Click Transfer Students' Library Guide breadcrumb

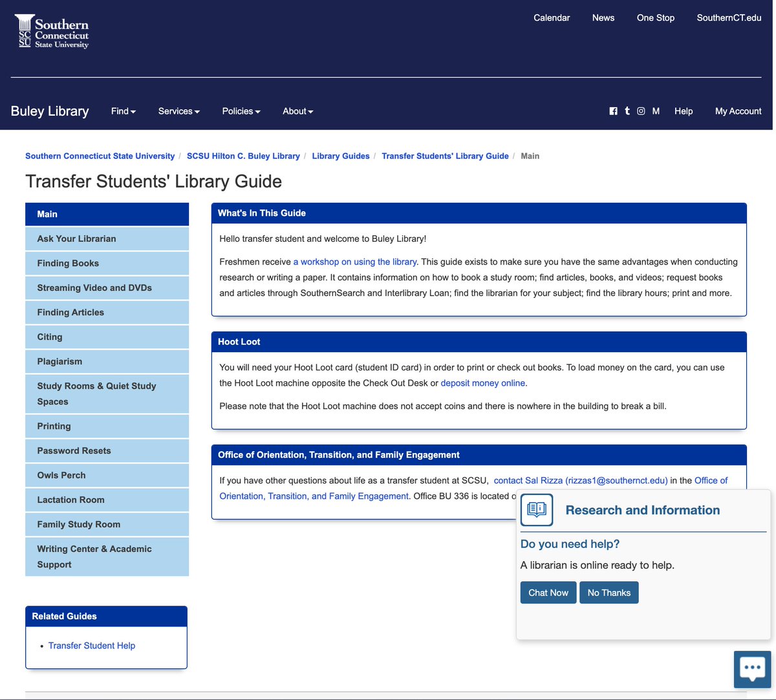pos(446,156)
